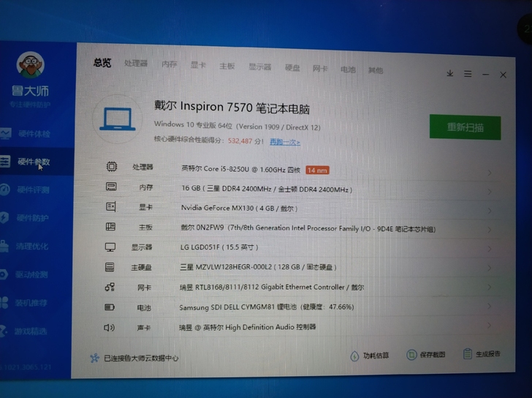Switch to the 其他 tab

376,70
